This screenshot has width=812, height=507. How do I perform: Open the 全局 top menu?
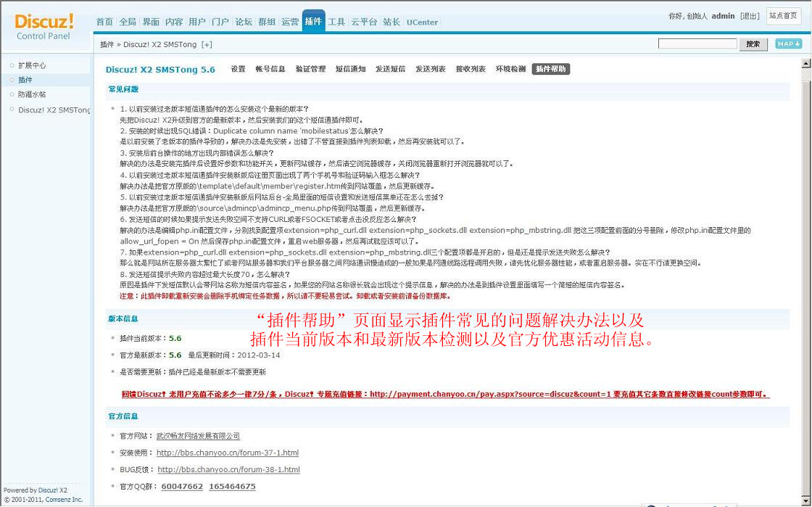tap(128, 22)
